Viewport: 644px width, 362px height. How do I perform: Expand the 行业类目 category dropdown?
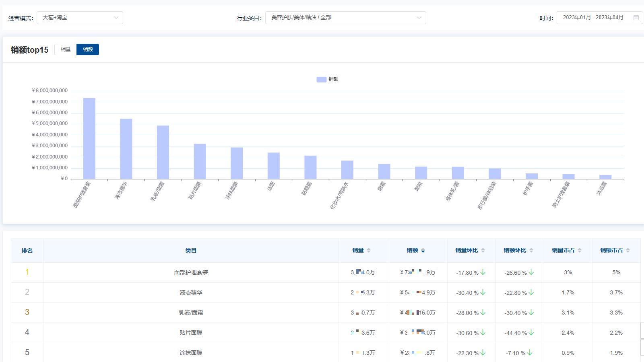(345, 18)
